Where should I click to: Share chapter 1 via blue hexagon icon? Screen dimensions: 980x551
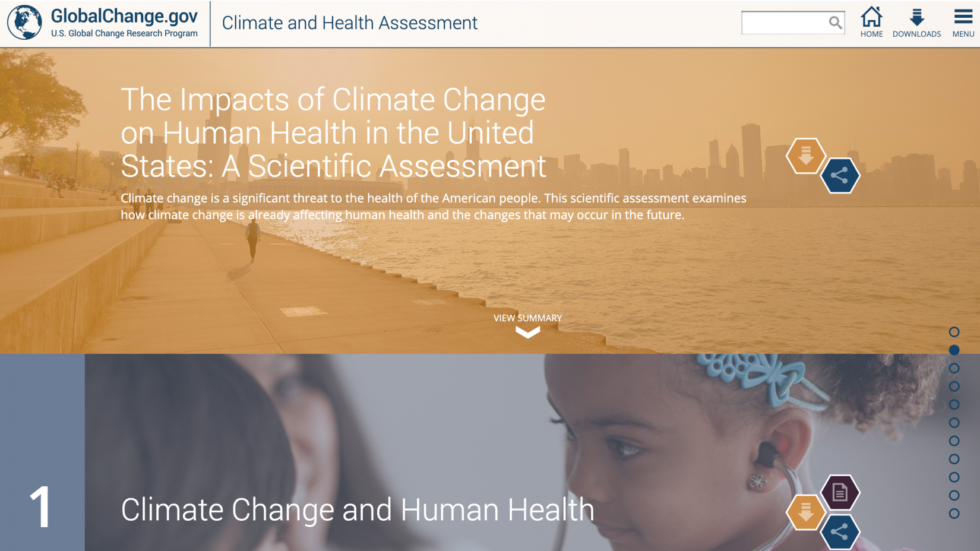tap(840, 531)
